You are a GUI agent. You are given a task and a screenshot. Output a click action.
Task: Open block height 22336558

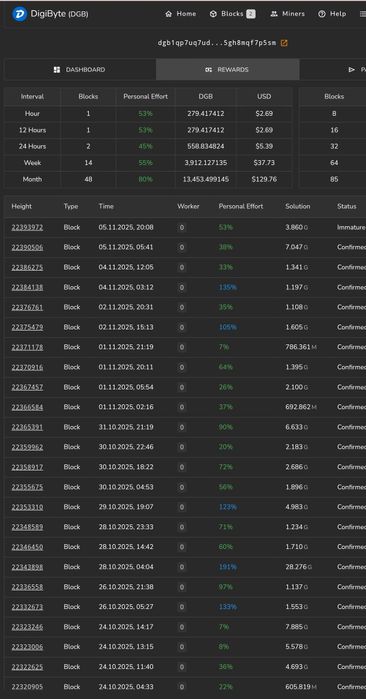pos(27,587)
